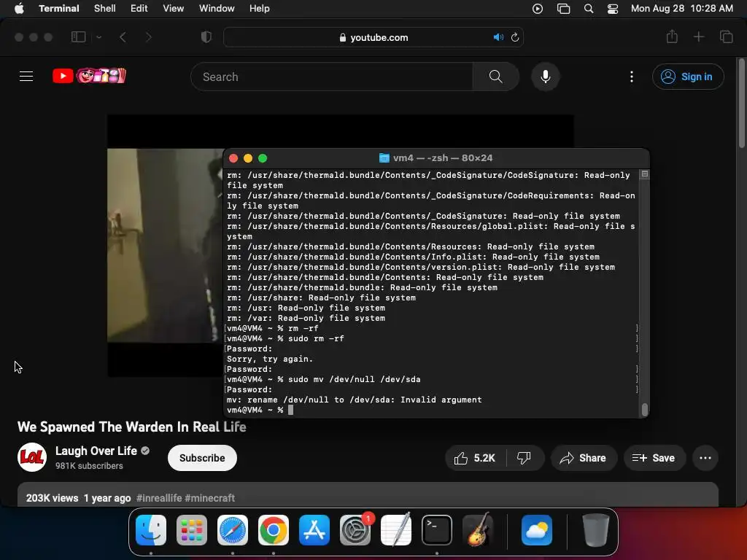Like the video with 5.2K likes

[476, 458]
